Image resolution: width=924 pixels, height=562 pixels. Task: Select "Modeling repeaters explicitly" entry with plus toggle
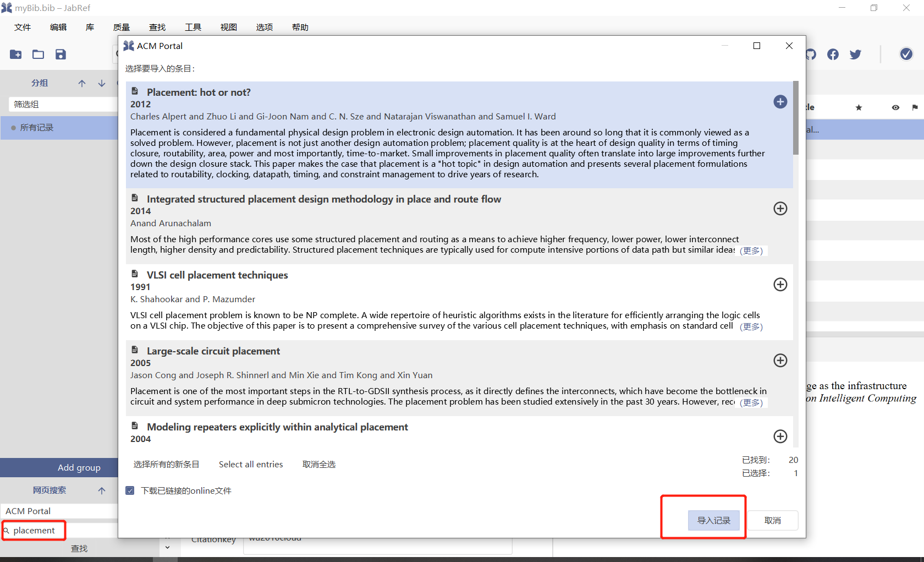point(780,436)
